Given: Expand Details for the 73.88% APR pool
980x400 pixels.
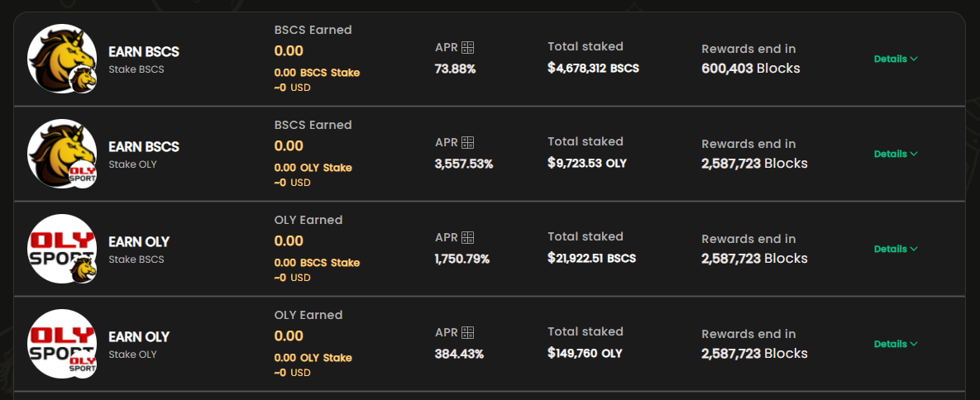Looking at the screenshot, I should coord(896,59).
